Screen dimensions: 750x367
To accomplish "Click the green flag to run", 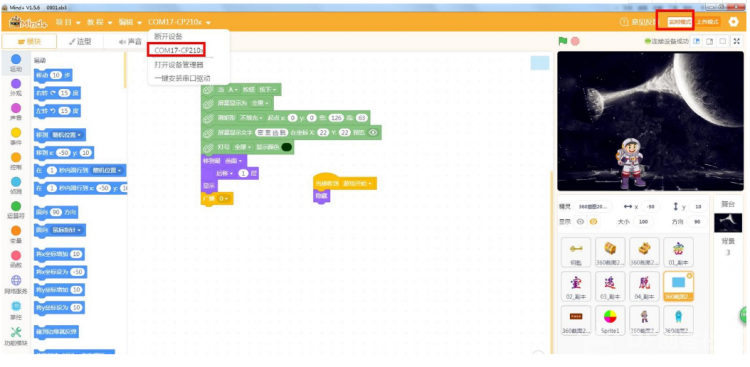I will point(563,41).
